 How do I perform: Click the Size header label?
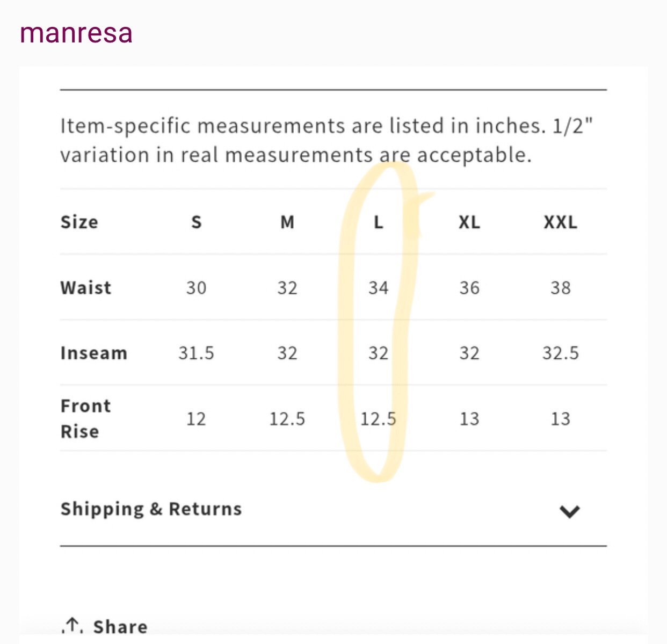coord(79,222)
